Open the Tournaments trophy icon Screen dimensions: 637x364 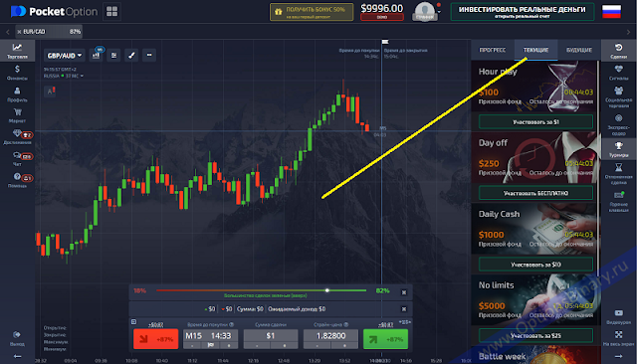pos(618,149)
